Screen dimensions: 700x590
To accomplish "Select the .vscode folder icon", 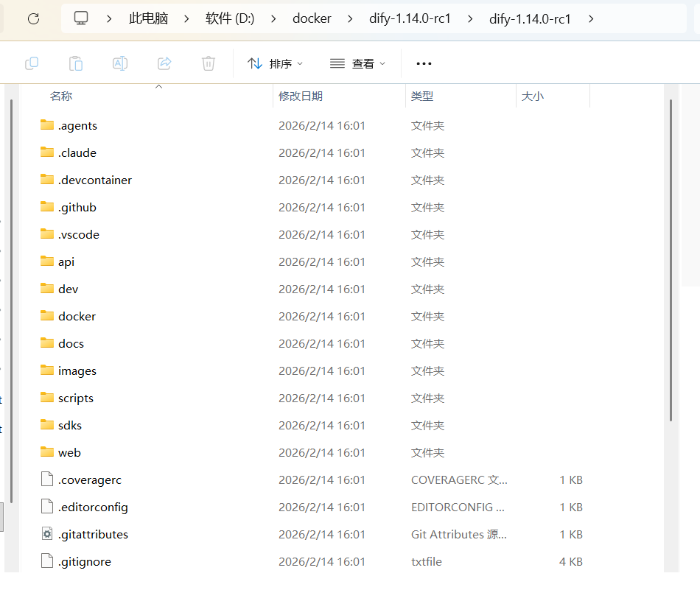I will pos(47,233).
